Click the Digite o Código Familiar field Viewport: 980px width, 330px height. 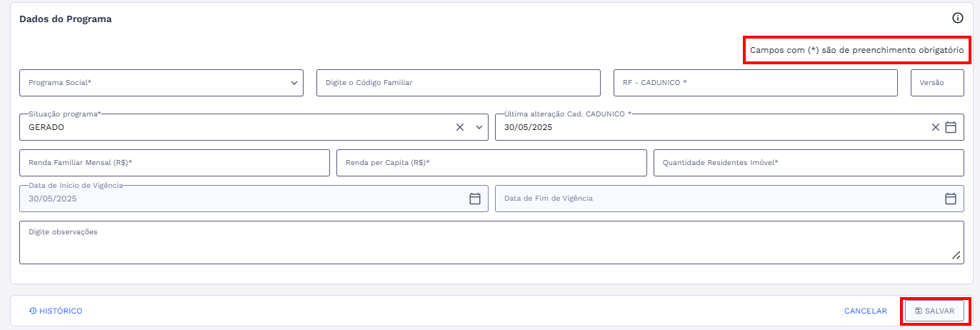click(458, 83)
